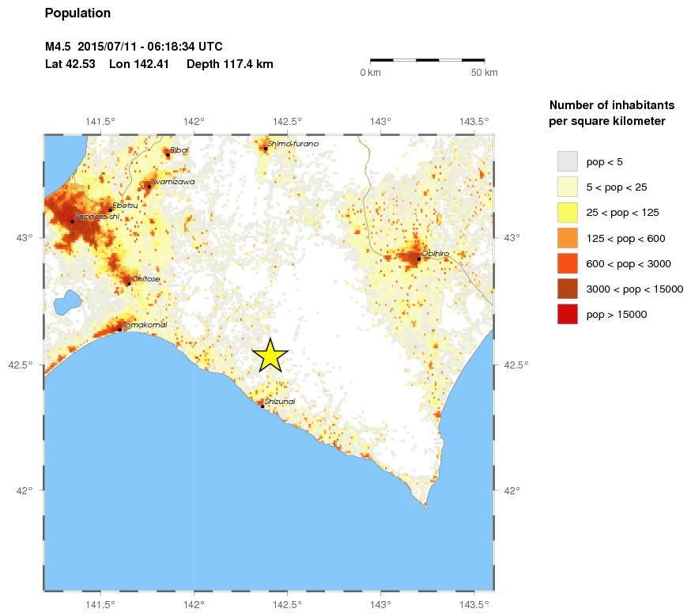Screen dimensions: 691x616
Task: Click the yellow 25 < pop < 125 swatch
Action: click(x=567, y=213)
